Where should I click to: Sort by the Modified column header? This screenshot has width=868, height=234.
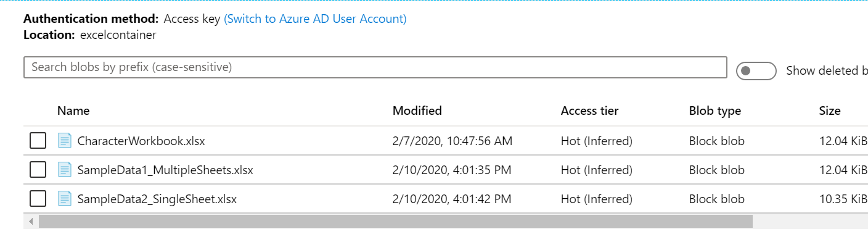[x=417, y=111]
